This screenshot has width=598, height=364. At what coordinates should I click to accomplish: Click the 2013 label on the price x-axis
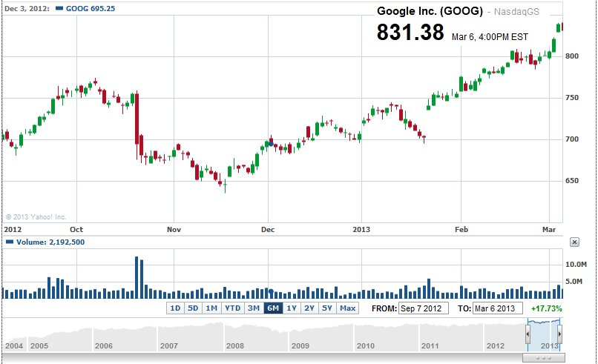pos(361,230)
